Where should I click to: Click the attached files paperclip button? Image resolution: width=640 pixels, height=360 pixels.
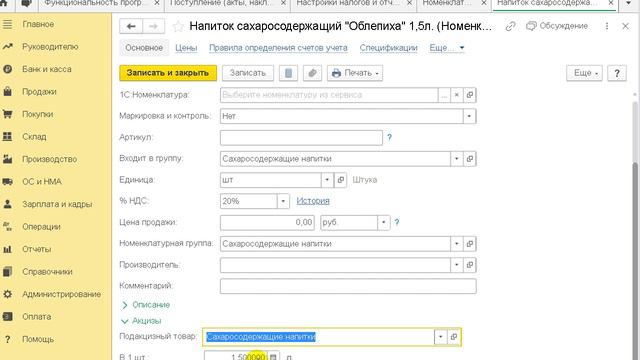click(312, 73)
